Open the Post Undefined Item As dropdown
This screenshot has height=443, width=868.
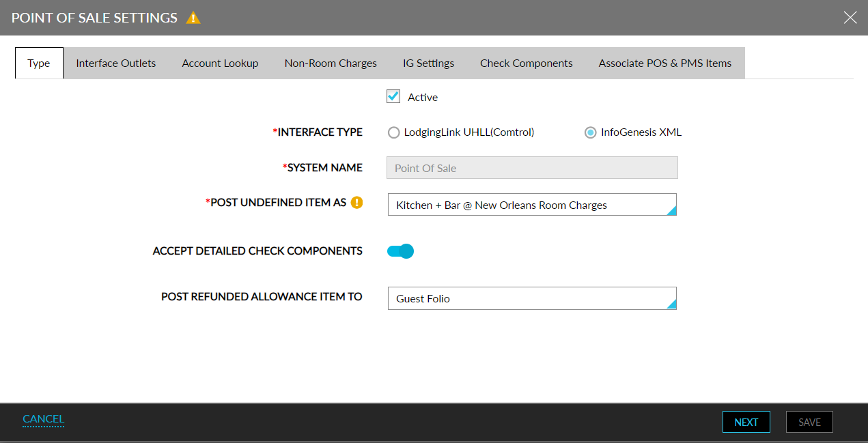[532, 205]
